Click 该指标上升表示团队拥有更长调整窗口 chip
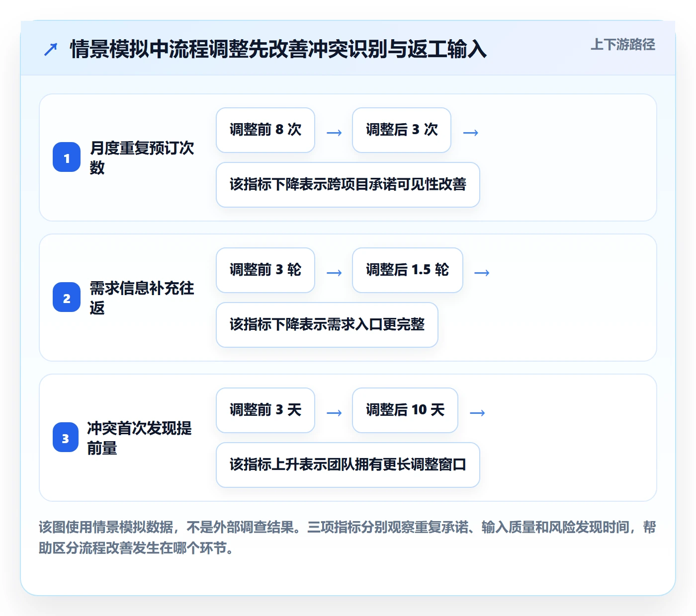Image resolution: width=696 pixels, height=616 pixels. pos(348,465)
